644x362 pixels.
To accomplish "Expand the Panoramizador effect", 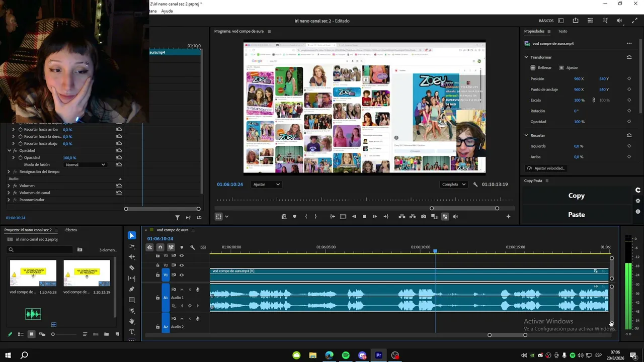I will (x=9, y=200).
